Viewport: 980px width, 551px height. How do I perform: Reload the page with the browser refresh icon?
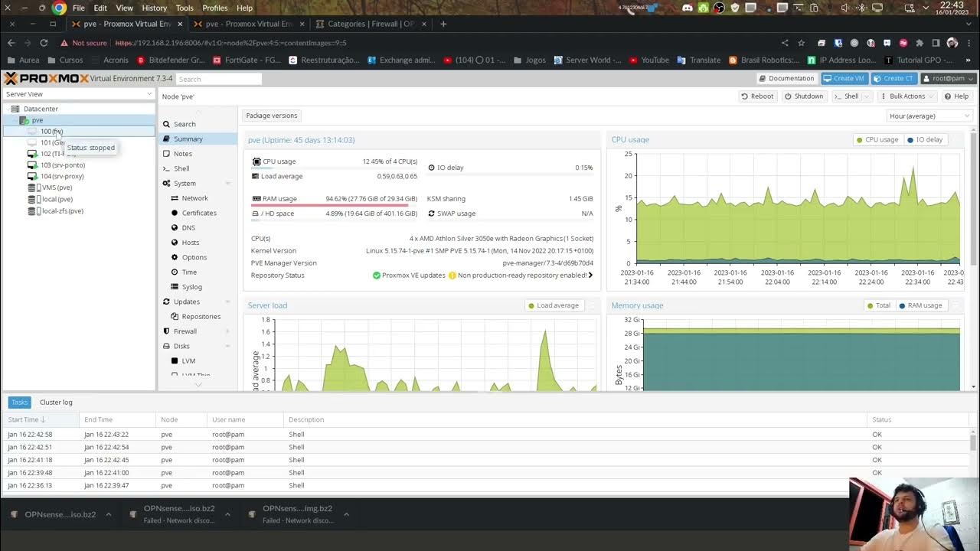click(x=44, y=43)
